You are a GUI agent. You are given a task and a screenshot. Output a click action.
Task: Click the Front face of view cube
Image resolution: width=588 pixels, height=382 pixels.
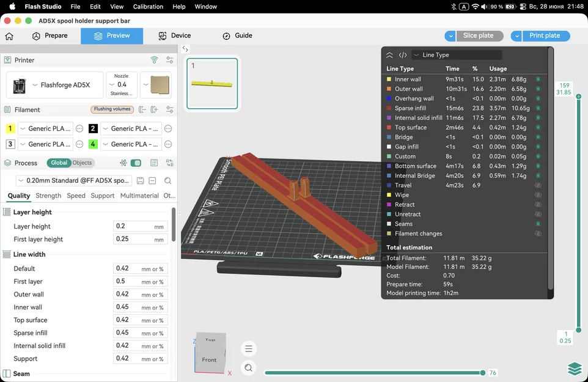click(x=209, y=359)
